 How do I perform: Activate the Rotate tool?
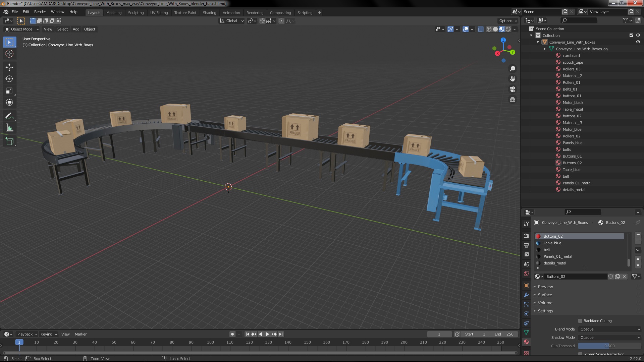pyautogui.click(x=9, y=79)
